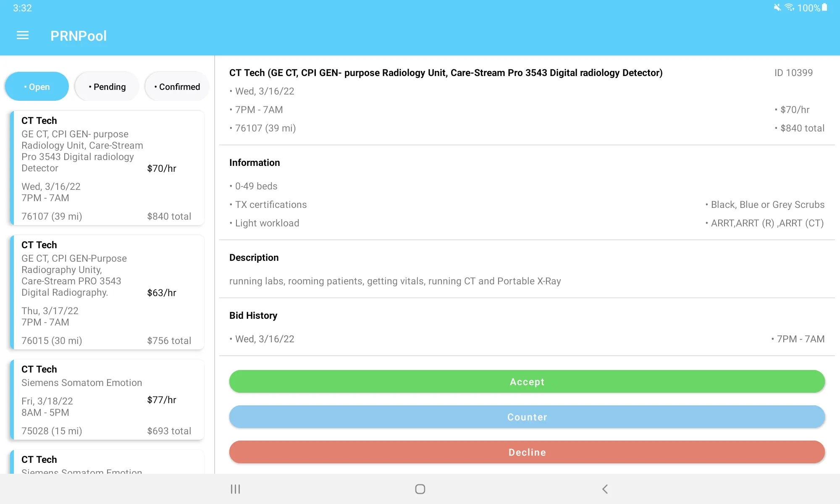Switch to the Confirmed tab
Viewport: 840px width, 504px height.
(177, 87)
